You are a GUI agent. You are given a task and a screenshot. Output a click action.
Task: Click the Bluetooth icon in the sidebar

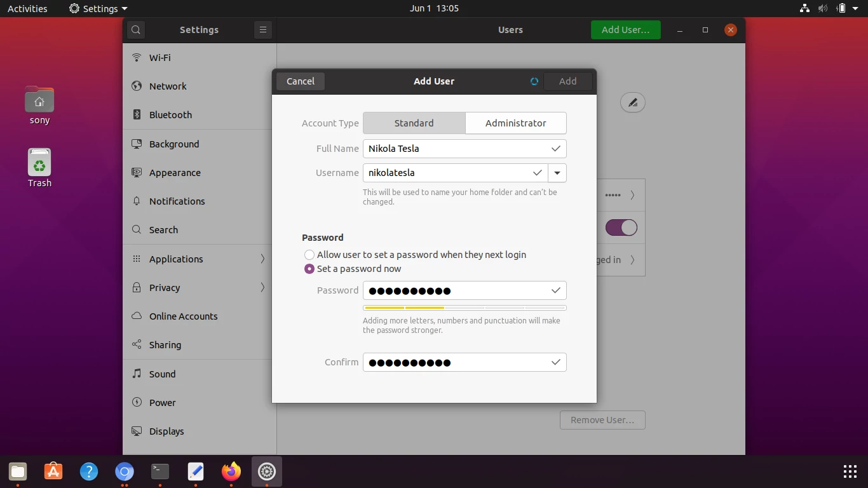[x=137, y=114]
